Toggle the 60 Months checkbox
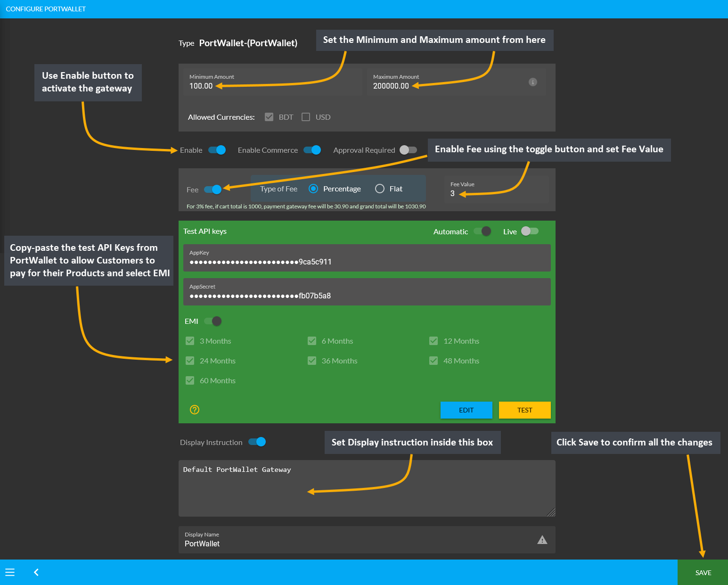 pyautogui.click(x=190, y=380)
